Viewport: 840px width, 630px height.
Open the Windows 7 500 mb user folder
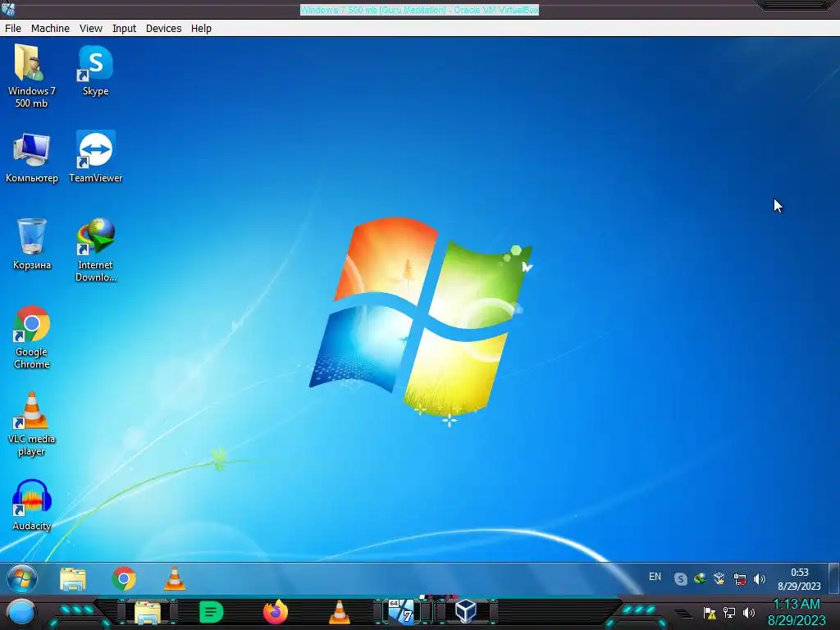pos(31,76)
